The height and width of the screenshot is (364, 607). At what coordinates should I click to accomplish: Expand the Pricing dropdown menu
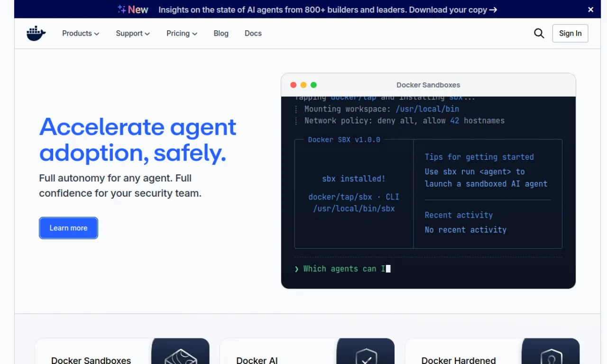coord(182,33)
